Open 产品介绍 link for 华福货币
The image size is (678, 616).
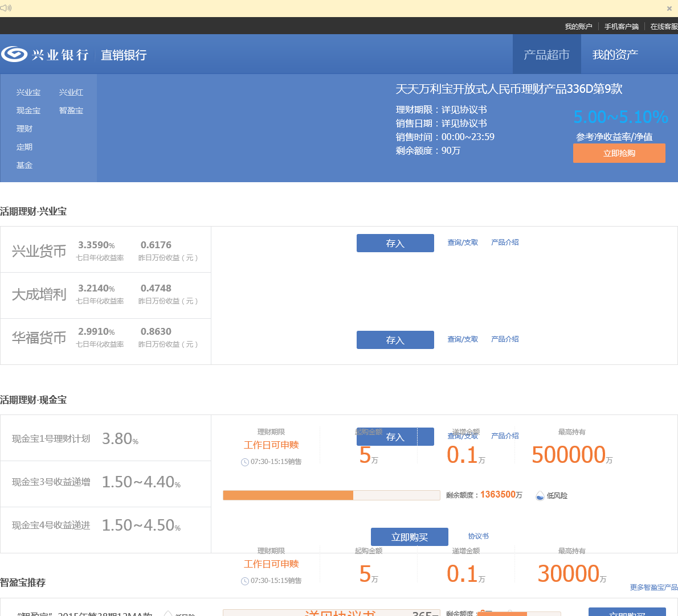pos(505,339)
